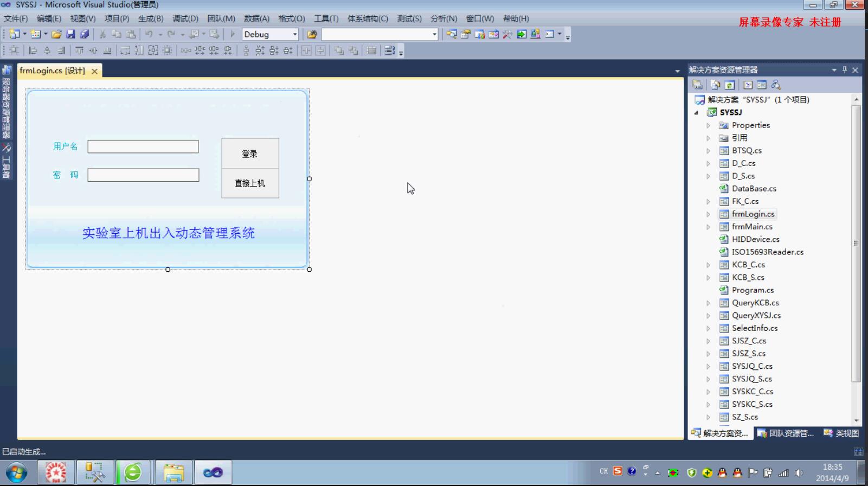Expand the 引用 references node

pyautogui.click(x=708, y=138)
